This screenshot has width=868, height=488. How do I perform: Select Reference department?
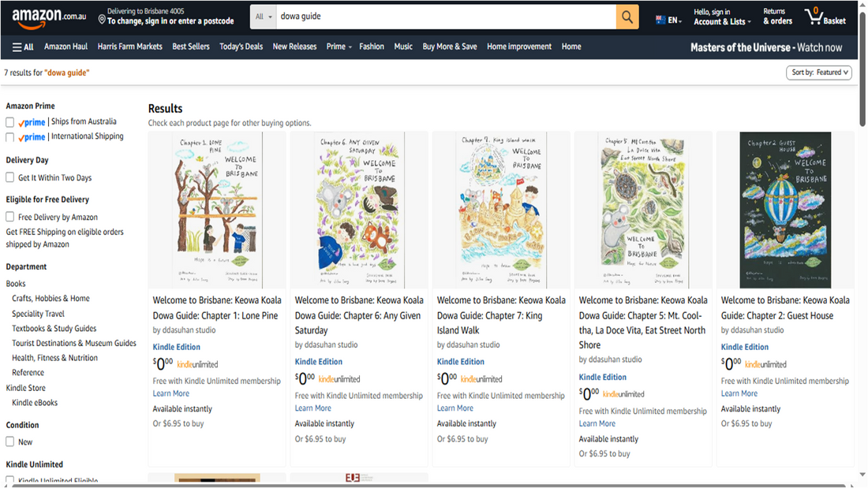(28, 373)
